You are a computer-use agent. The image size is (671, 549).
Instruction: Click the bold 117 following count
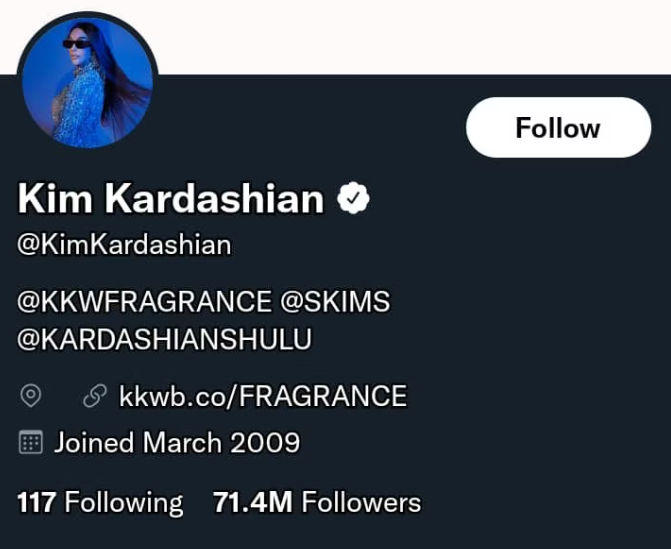tap(36, 502)
